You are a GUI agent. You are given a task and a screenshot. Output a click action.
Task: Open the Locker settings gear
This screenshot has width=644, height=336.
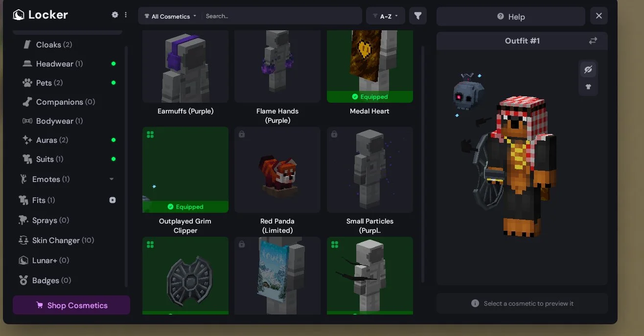[115, 15]
